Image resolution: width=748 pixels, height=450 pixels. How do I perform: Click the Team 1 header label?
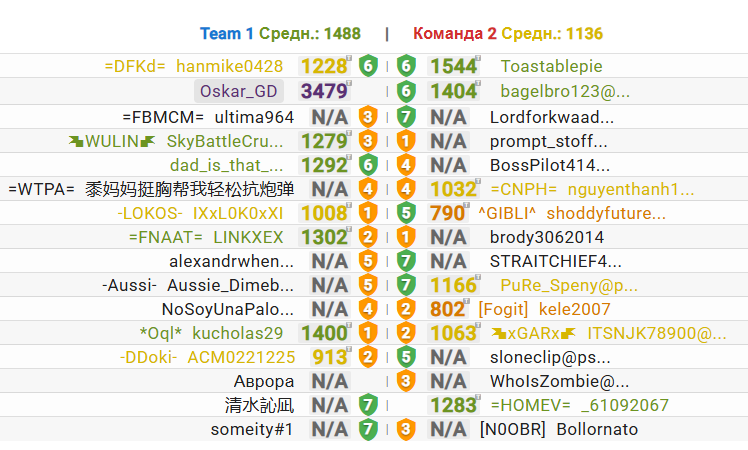tap(227, 33)
